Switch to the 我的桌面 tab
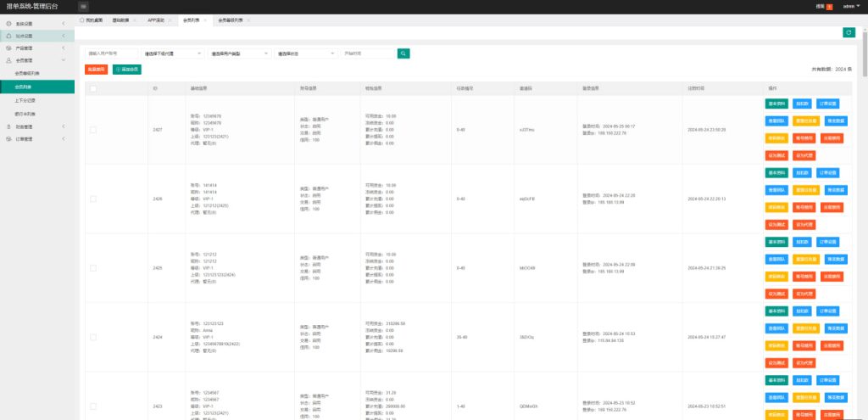This screenshot has height=420, width=868. coord(91,20)
